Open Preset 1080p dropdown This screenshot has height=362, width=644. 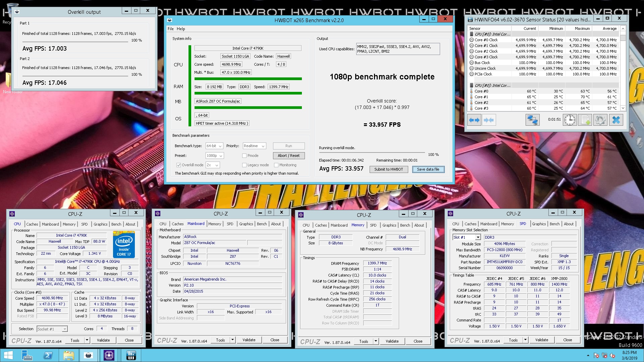[x=214, y=156]
